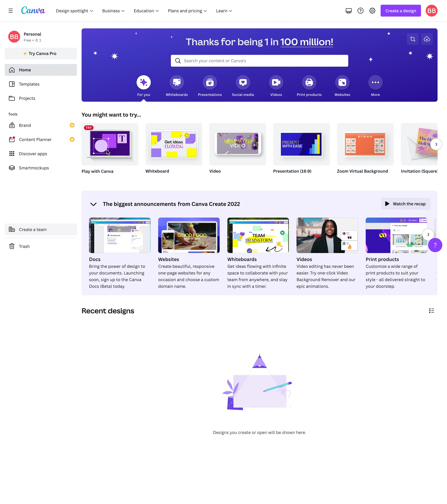The height and width of the screenshot is (504, 447).
Task: Open the 100 million link in banner
Action: [307, 42]
